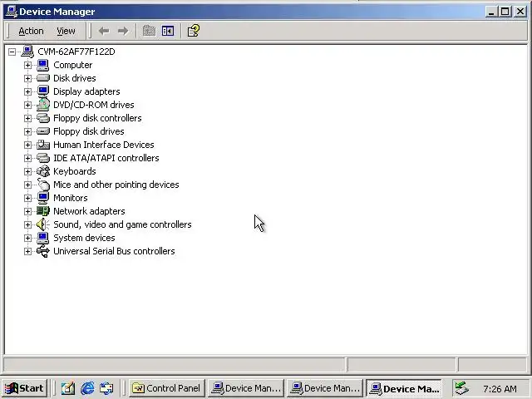Collapse the CVM-62AF77F122D root node

click(12, 52)
